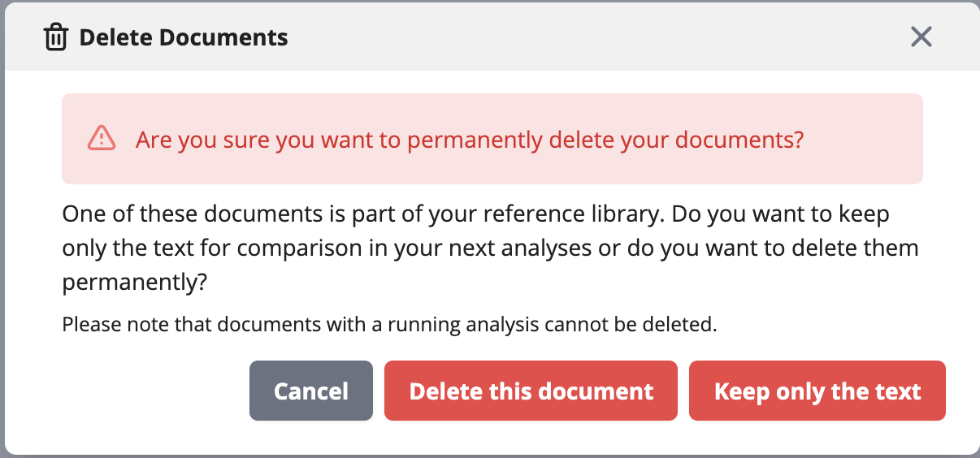Close the Delete Documents dialog with X

point(921,37)
